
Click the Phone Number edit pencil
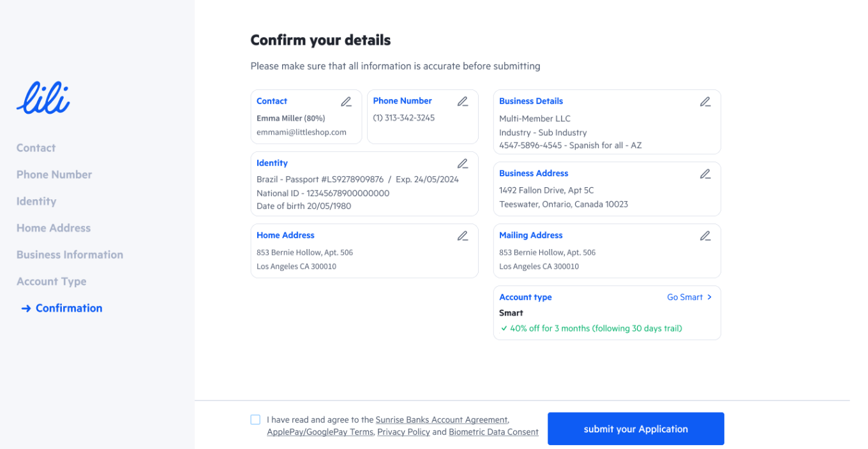463,102
